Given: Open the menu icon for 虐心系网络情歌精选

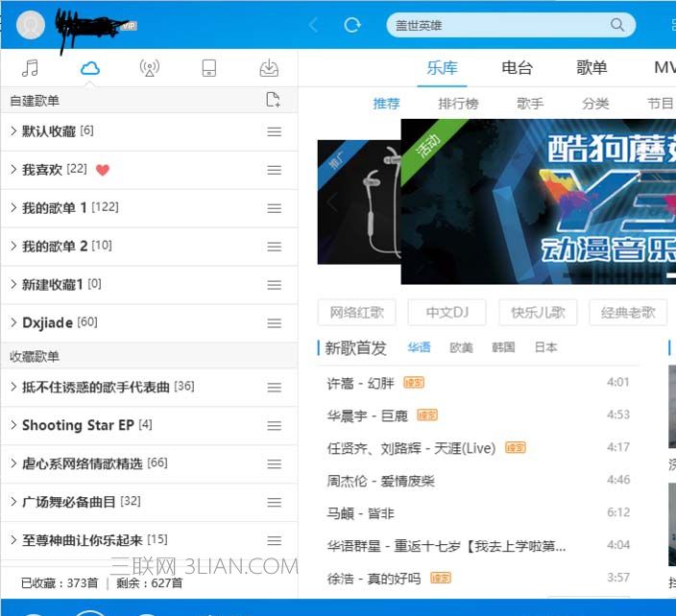Looking at the screenshot, I should pyautogui.click(x=275, y=464).
